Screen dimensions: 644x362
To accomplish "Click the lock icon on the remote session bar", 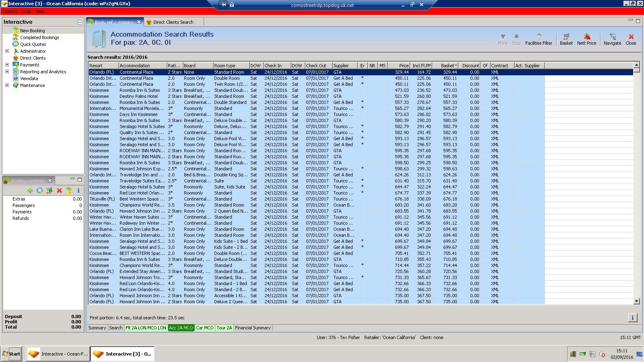I will coord(232,4).
